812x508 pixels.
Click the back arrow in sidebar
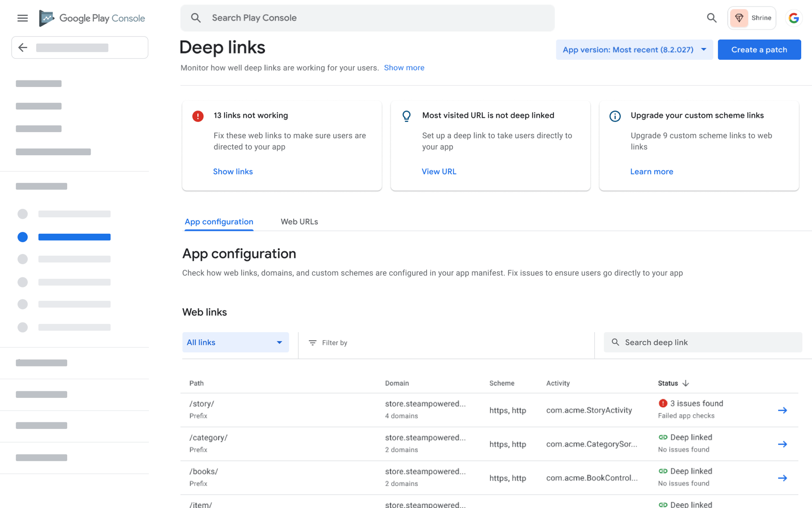pos(23,48)
